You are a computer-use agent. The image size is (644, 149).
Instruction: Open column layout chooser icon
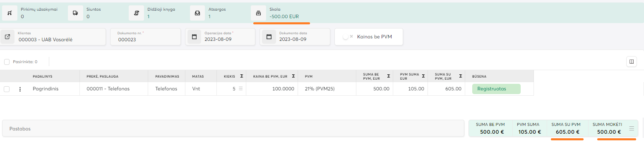click(x=632, y=62)
